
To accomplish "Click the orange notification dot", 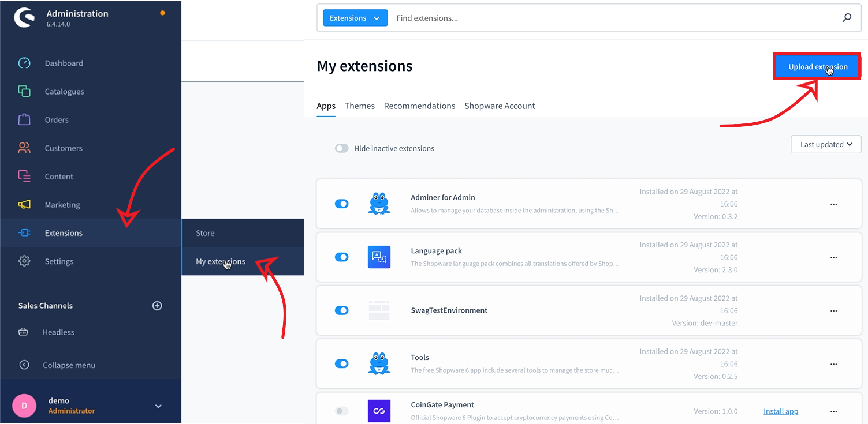I will pos(163,13).
